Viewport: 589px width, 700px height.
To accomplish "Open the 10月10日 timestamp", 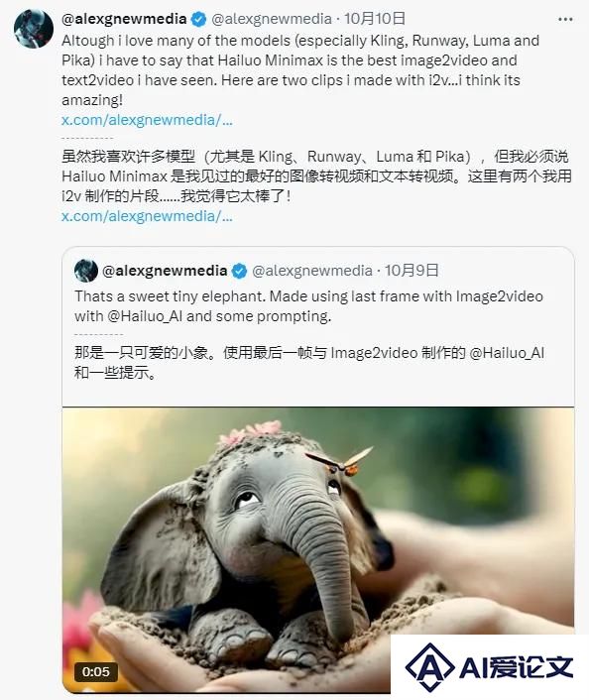I will click(375, 19).
